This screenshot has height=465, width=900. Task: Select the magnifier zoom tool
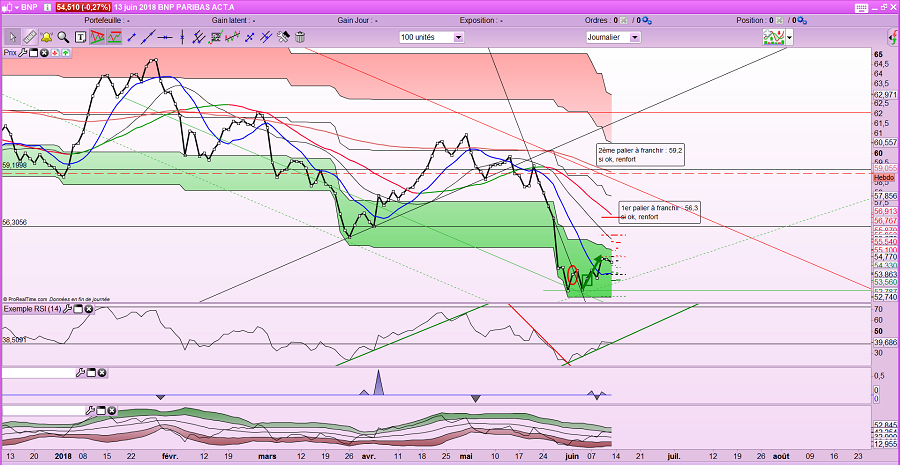63,37
